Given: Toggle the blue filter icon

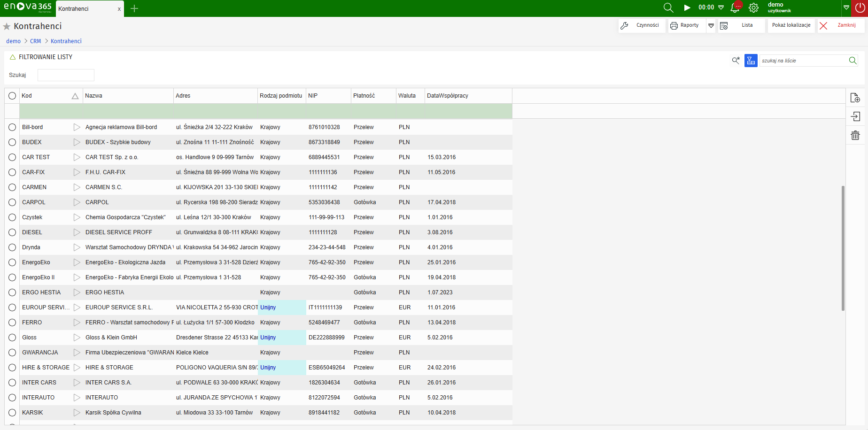Looking at the screenshot, I should (x=751, y=61).
